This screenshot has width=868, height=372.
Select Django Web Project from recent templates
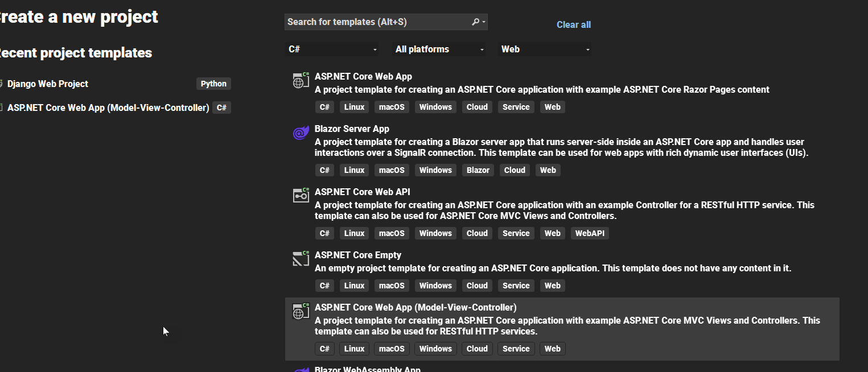[48, 84]
